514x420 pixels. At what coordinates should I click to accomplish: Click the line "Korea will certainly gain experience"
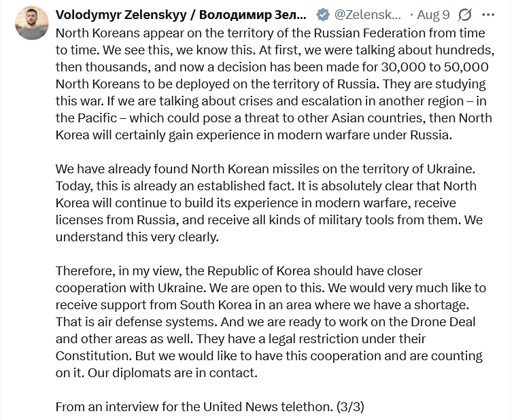pyautogui.click(x=254, y=135)
